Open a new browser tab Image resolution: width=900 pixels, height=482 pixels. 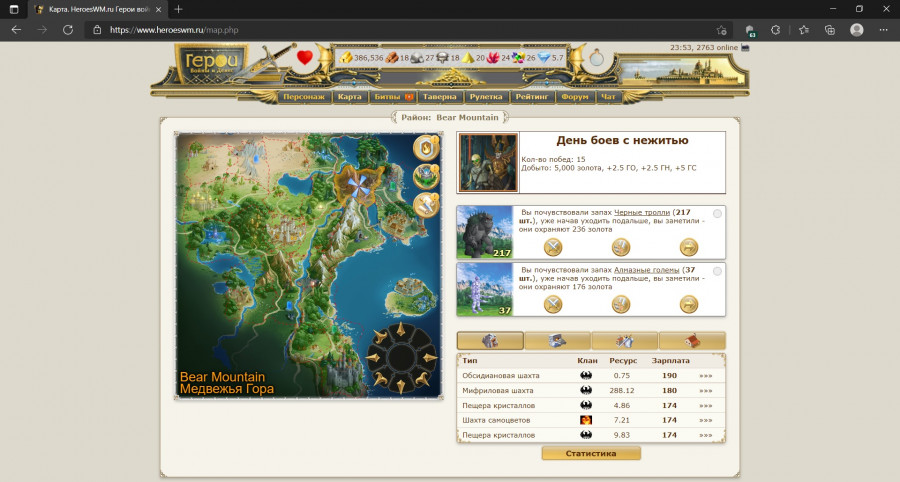[179, 9]
